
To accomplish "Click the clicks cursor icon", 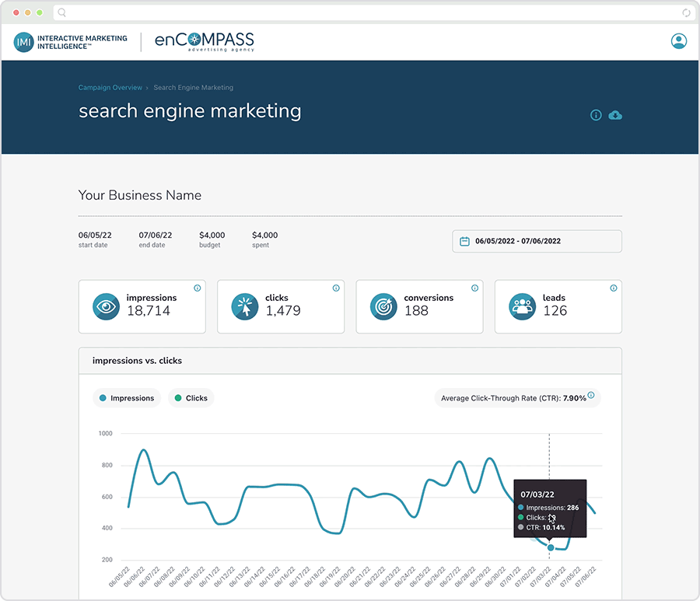I will point(245,306).
